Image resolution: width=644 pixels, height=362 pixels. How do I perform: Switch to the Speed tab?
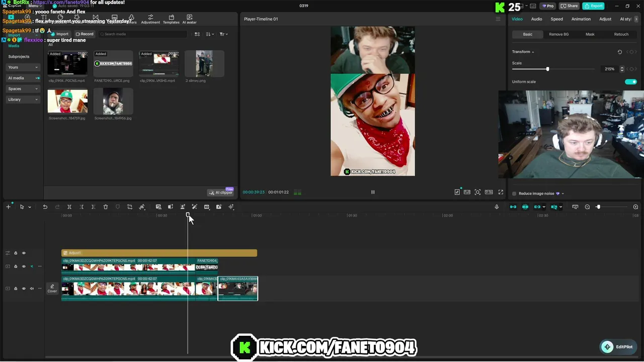pyautogui.click(x=556, y=19)
